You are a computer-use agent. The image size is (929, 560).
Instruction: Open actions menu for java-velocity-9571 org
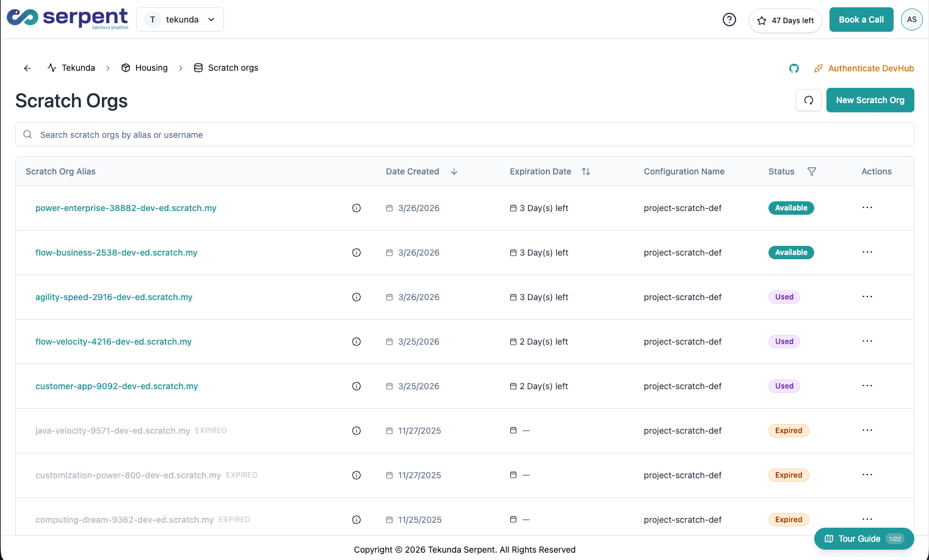[x=867, y=430]
